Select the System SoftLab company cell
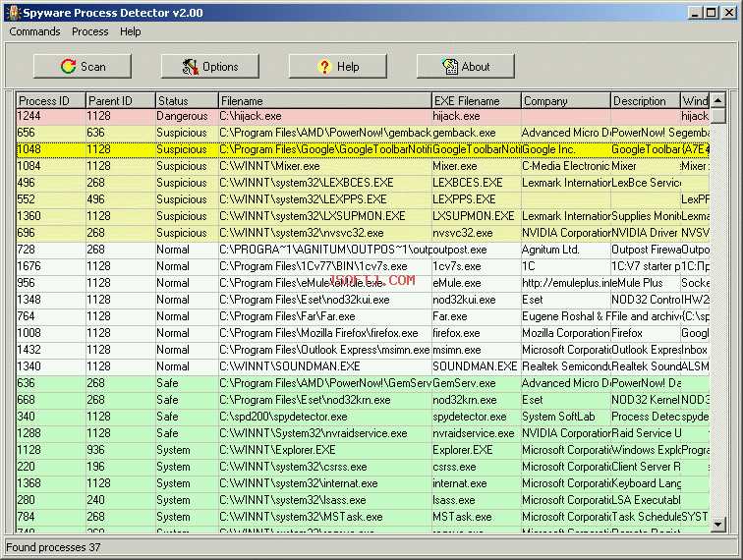This screenshot has height=560, width=743. (566, 417)
